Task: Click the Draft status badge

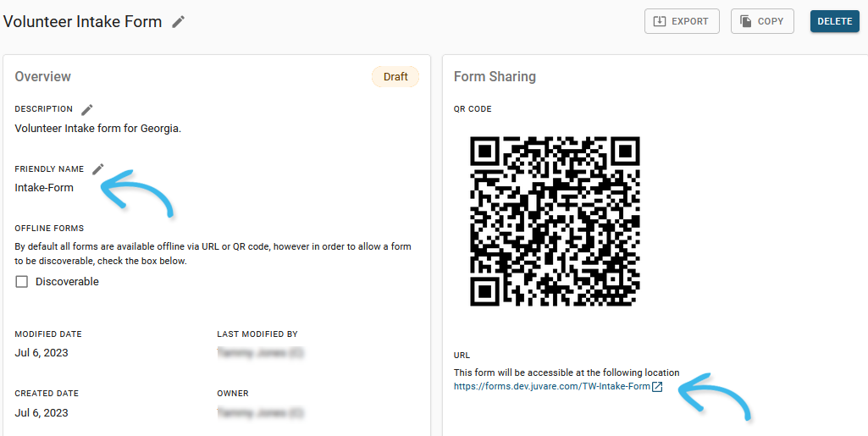Action: coord(395,76)
